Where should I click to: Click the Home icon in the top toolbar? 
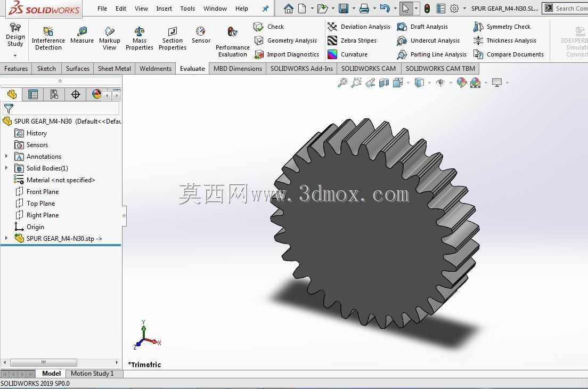tap(288, 8)
